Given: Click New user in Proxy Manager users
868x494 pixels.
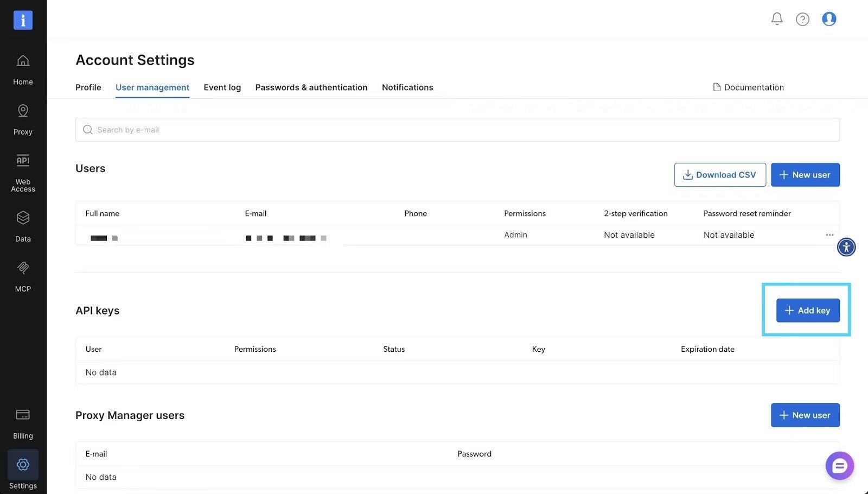Looking at the screenshot, I should click(x=805, y=415).
